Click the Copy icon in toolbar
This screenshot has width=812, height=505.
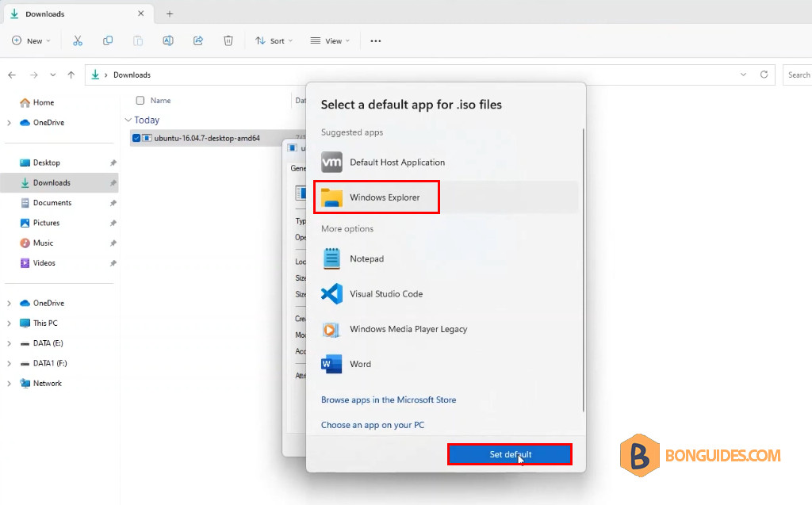coord(108,41)
